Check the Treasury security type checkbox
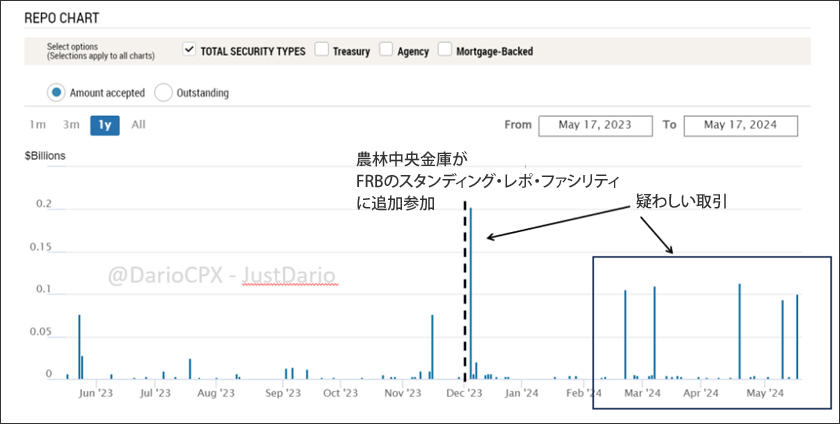This screenshot has width=840, height=424. point(321,51)
